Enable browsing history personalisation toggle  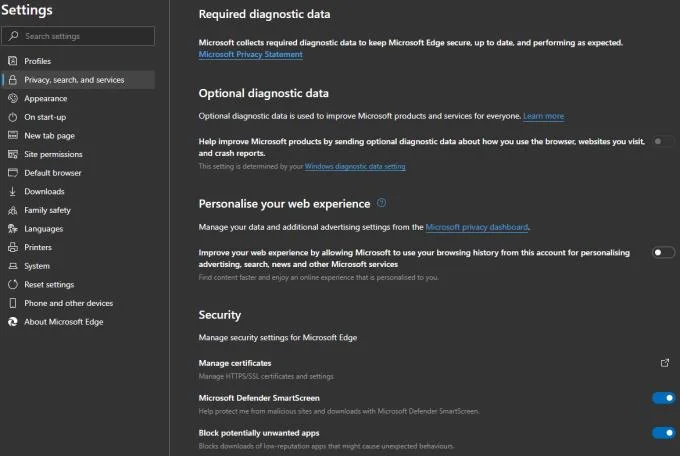(663, 253)
